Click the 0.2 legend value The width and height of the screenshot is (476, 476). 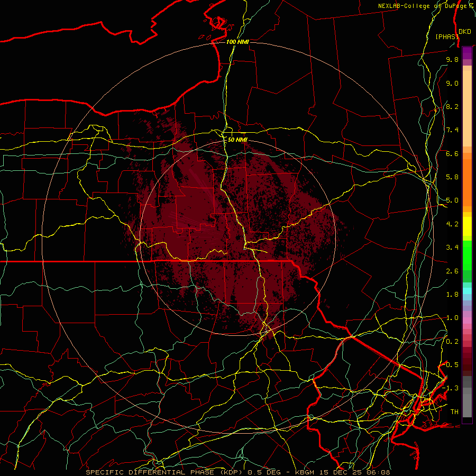[x=452, y=341]
